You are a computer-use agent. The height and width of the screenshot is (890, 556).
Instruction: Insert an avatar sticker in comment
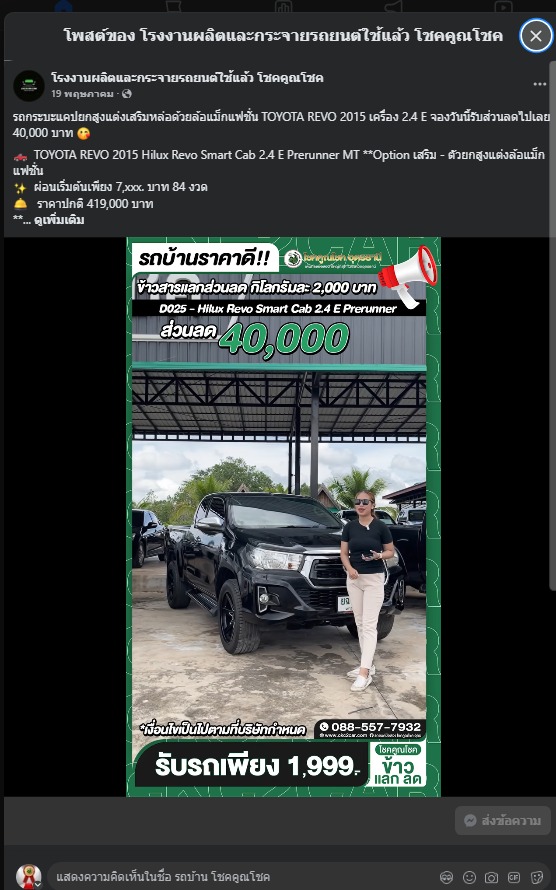pyautogui.click(x=447, y=878)
